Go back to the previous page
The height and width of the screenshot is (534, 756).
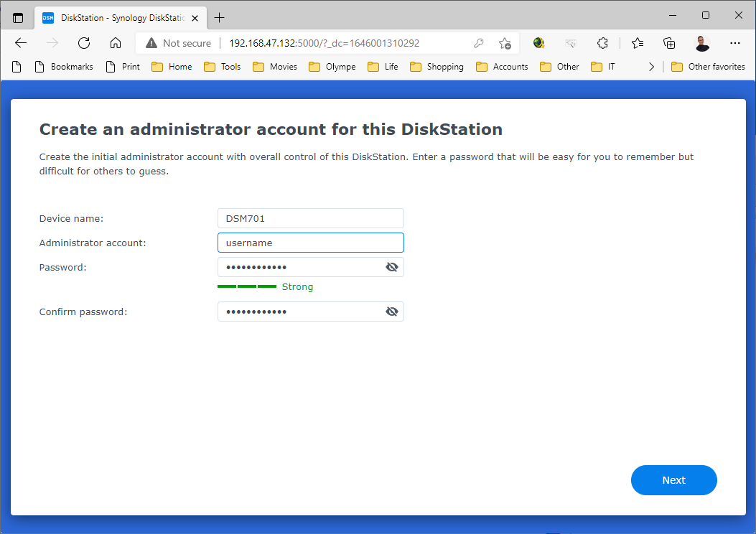click(x=21, y=43)
